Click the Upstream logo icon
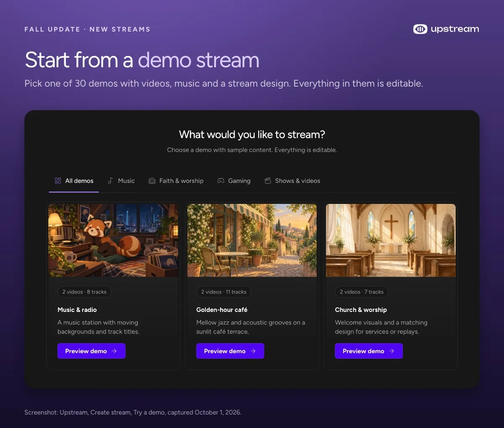The height and width of the screenshot is (428, 504). pos(420,29)
